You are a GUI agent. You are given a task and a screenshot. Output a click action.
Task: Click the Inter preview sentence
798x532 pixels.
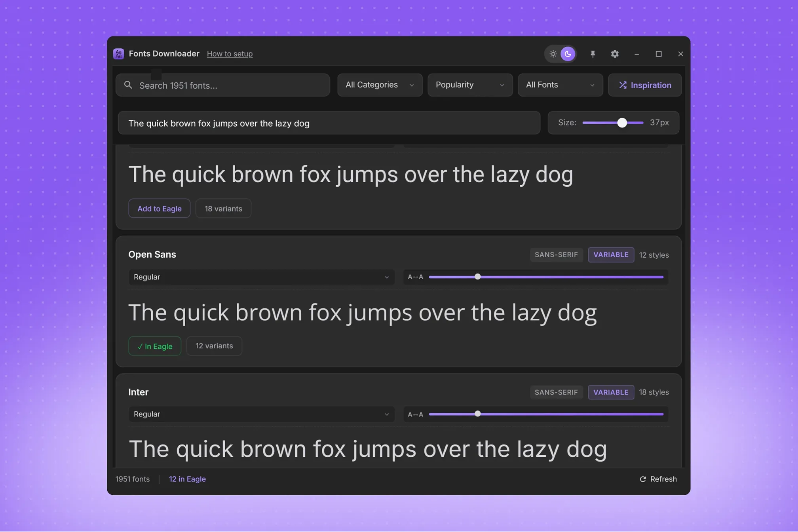point(368,450)
